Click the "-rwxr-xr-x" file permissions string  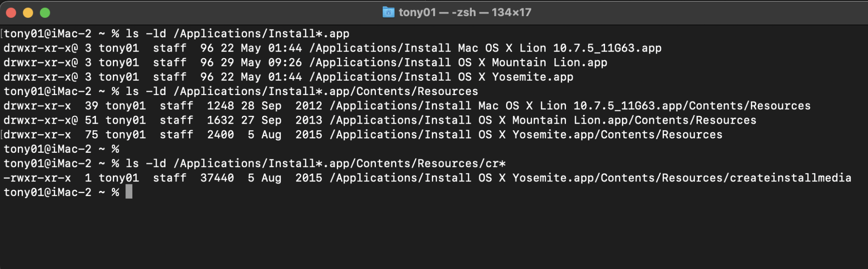(x=37, y=178)
